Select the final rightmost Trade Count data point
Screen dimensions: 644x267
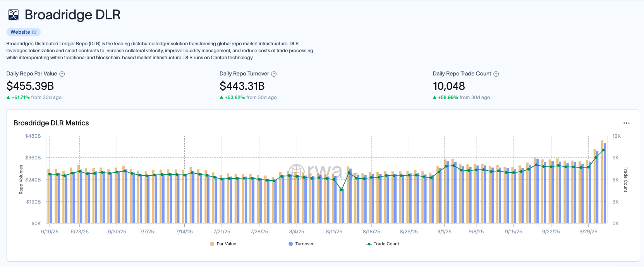603,150
